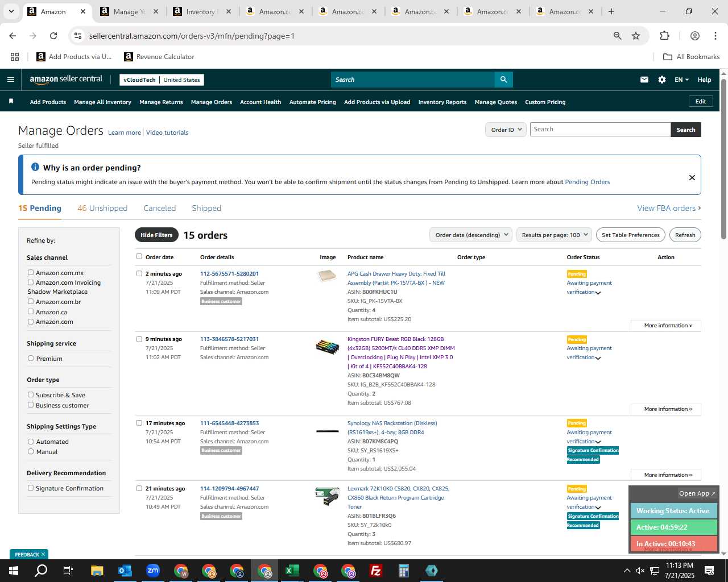Image resolution: width=728 pixels, height=582 pixels.
Task: Open the Order ID search type dropdown
Action: tap(506, 130)
